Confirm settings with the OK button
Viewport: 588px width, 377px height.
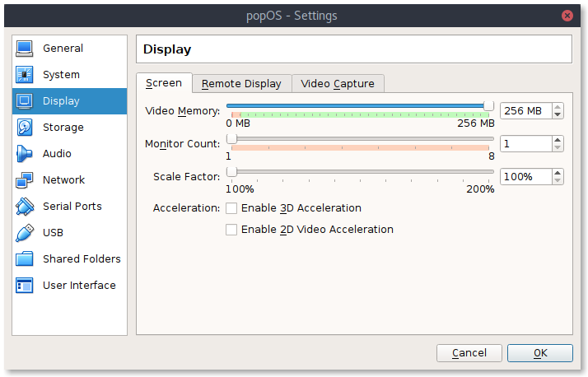(540, 353)
